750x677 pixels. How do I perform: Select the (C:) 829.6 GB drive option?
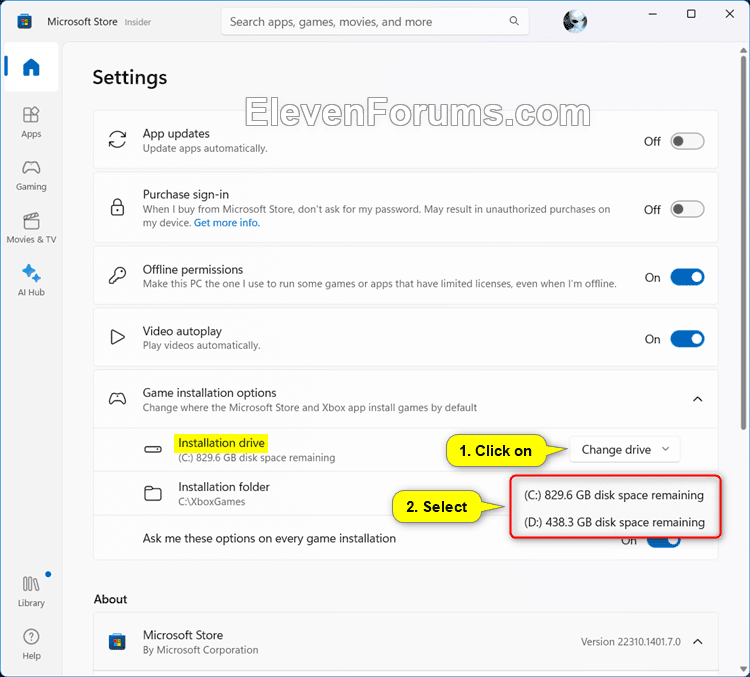coord(614,495)
